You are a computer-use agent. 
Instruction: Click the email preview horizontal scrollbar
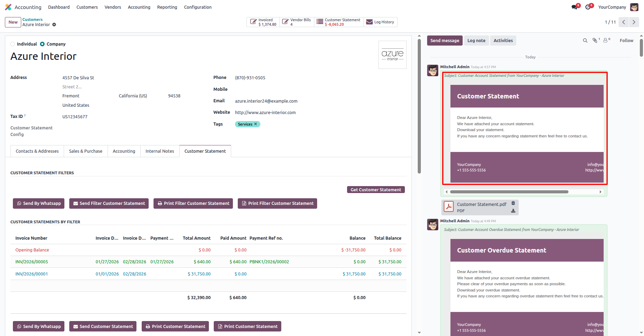tap(509, 192)
